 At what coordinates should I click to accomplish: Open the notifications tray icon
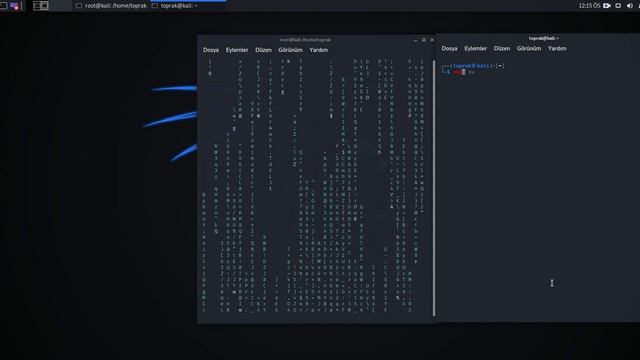618,6
